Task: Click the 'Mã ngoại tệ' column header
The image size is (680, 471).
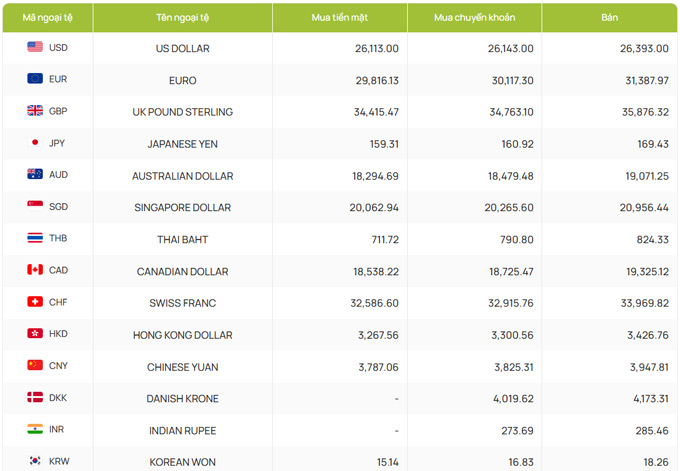Action: click(x=48, y=18)
